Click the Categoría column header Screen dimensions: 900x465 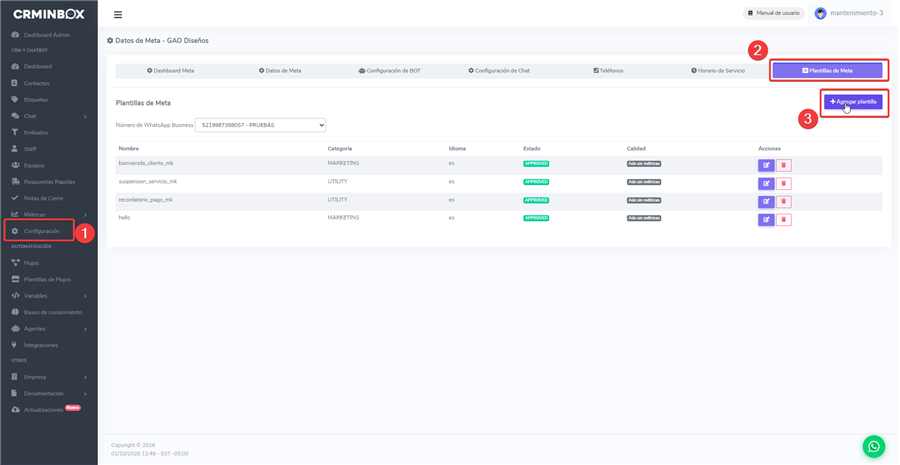340,149
